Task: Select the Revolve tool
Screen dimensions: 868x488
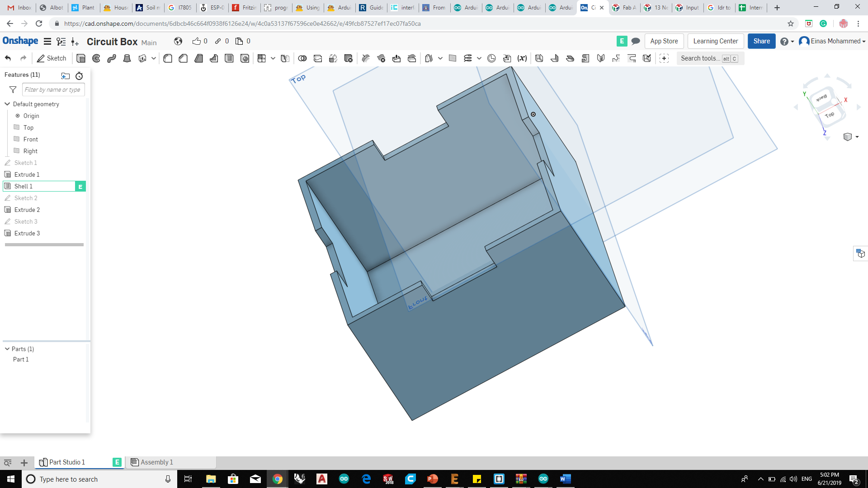Action: point(96,58)
